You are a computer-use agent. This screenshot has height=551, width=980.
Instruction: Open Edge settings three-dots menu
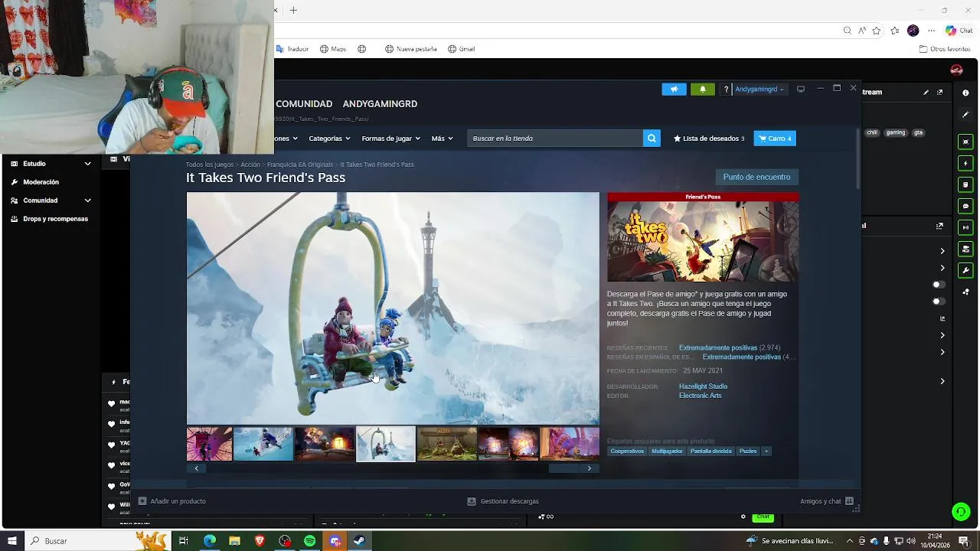[932, 31]
